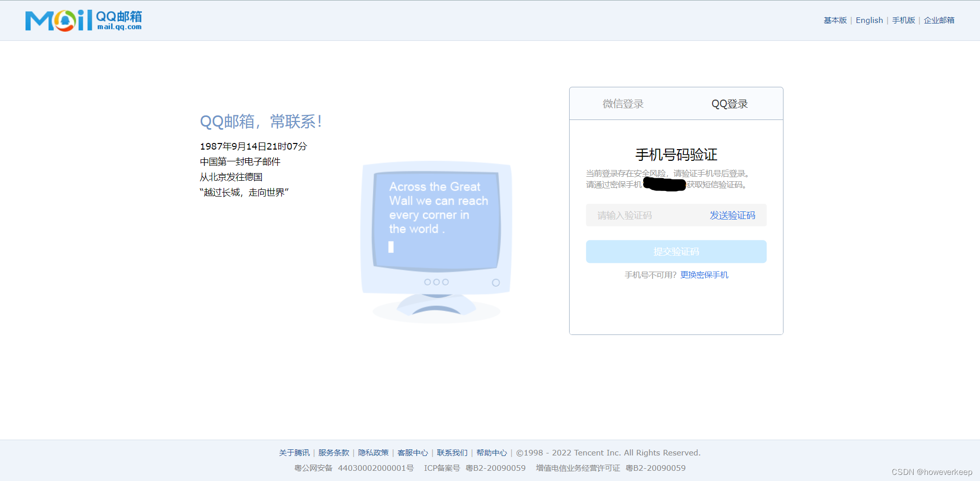Click the ICP备案号 粤B2-20090059 text
Image resolution: width=980 pixels, height=481 pixels.
point(475,468)
